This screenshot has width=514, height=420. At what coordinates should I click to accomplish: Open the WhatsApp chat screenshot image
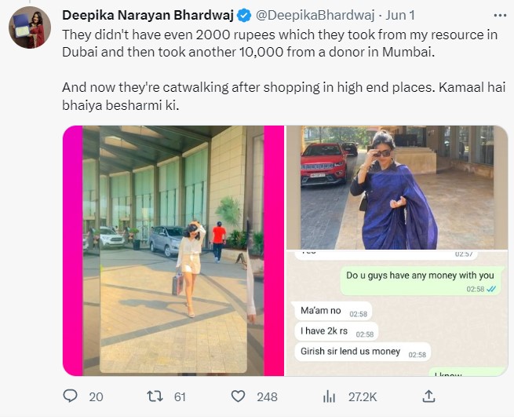pyautogui.click(x=396, y=313)
